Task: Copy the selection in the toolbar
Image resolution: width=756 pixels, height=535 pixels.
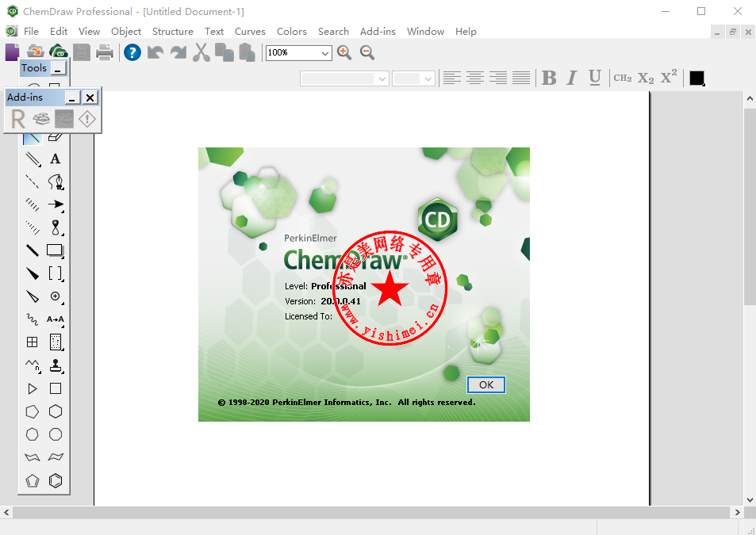Action: click(224, 52)
